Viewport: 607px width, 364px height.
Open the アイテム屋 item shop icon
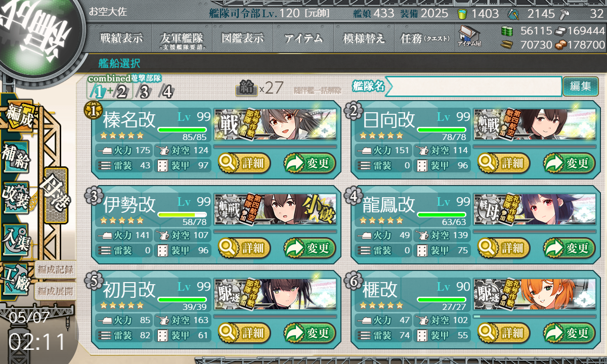(469, 36)
